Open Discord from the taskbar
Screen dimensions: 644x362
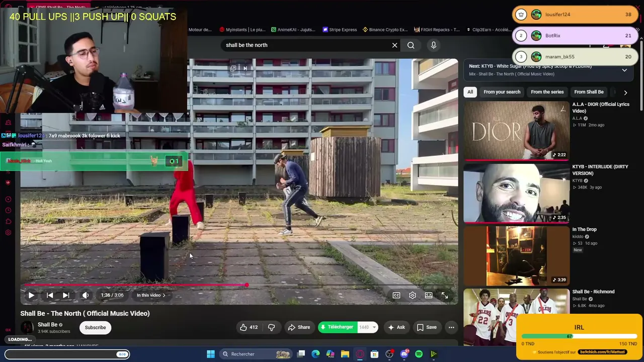tap(404, 354)
